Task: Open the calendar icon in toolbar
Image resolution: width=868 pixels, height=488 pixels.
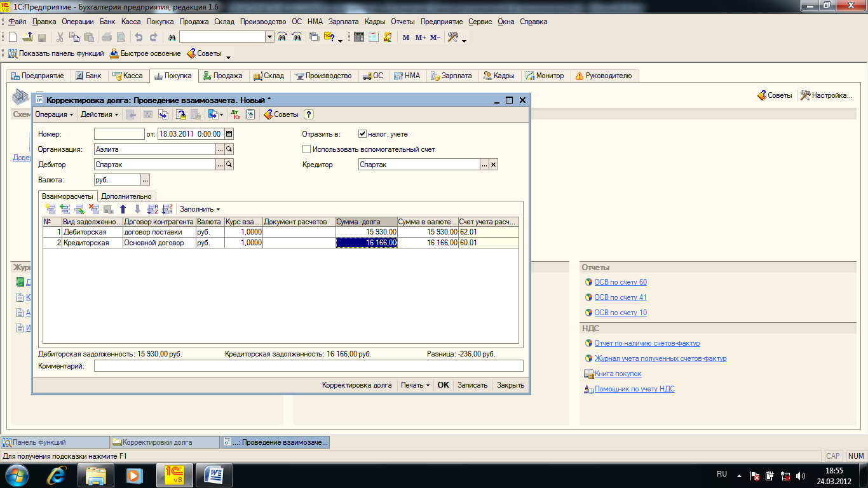Action: pyautogui.click(x=373, y=37)
